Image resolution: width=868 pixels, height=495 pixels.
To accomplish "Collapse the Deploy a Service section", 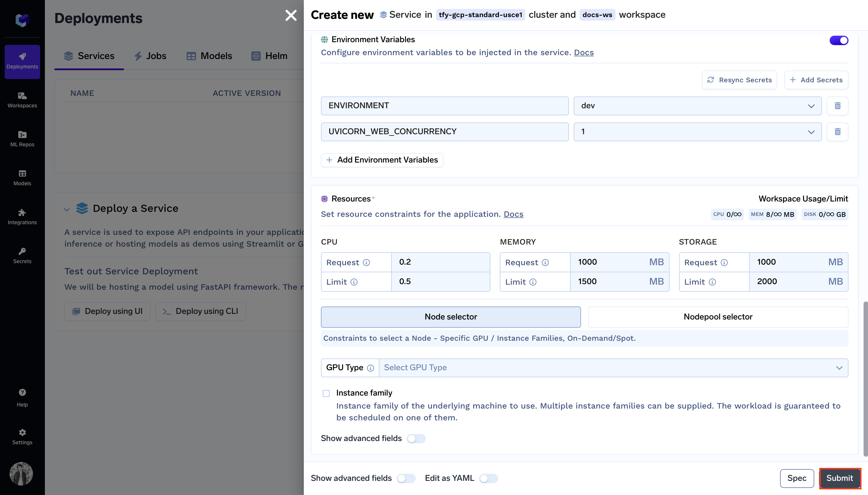I will click(x=67, y=209).
